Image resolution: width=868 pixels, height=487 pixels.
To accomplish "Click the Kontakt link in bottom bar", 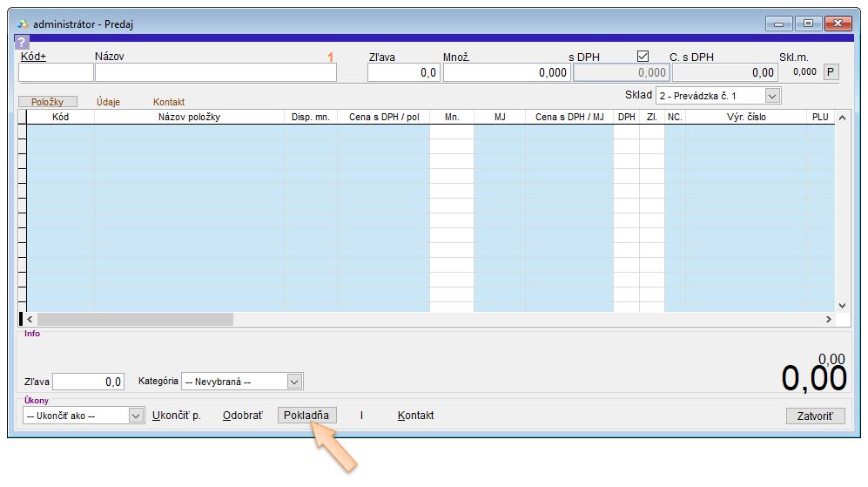I will (x=415, y=416).
